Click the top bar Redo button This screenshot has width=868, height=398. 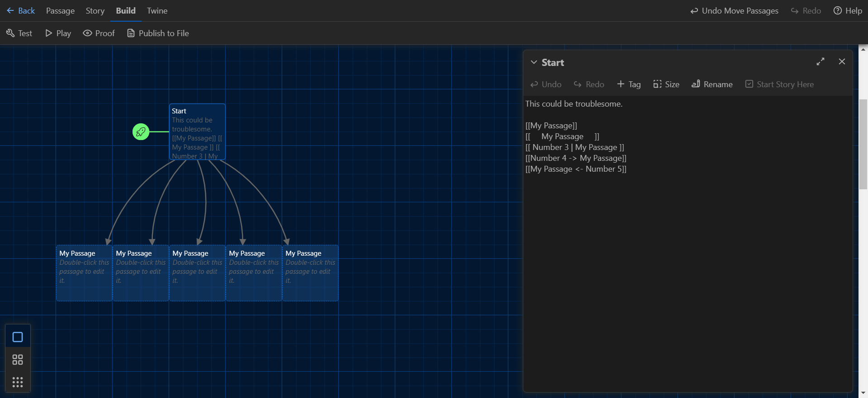[x=806, y=10]
